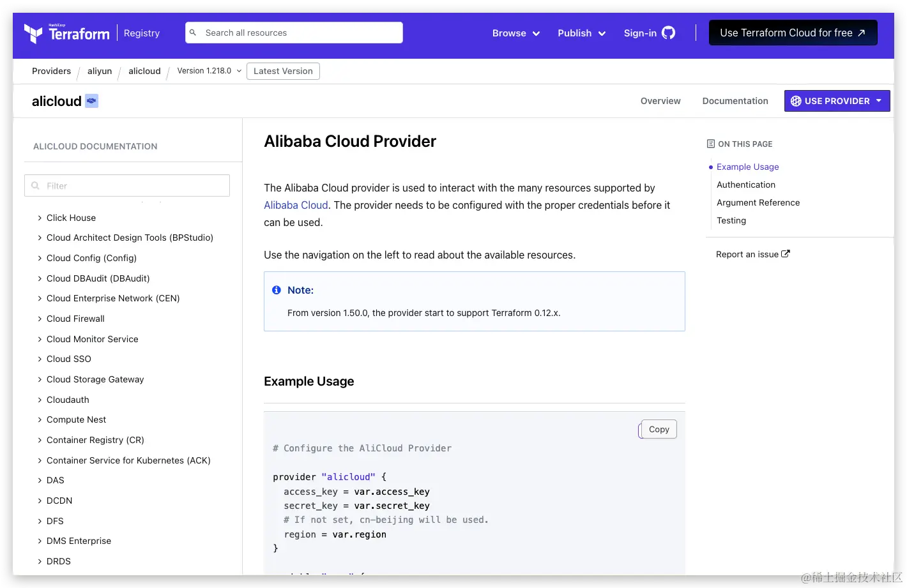
Task: Switch to the Documentation tab
Action: pyautogui.click(x=735, y=101)
